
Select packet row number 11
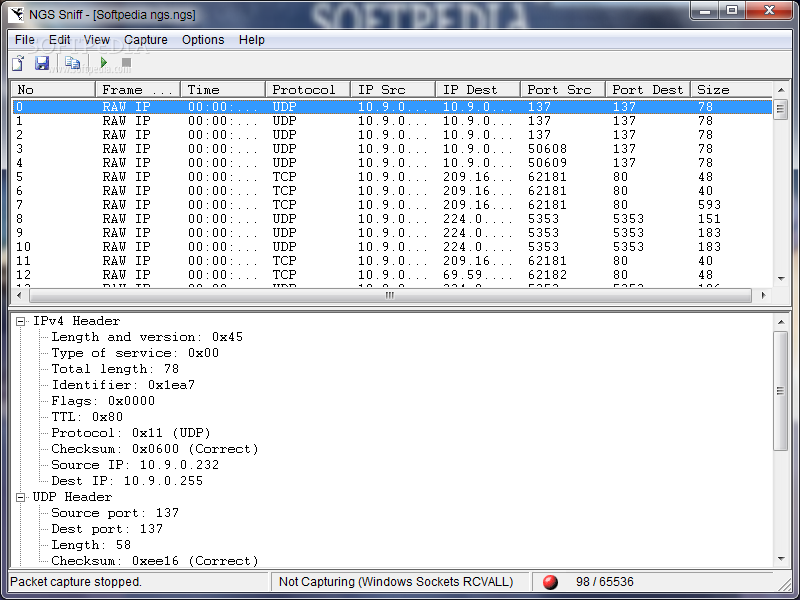coord(392,261)
